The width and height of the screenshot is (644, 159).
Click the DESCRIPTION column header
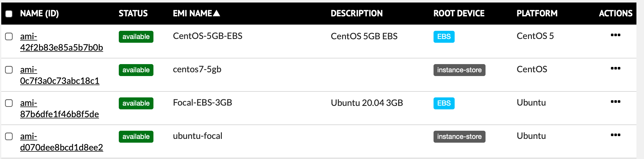tap(357, 13)
